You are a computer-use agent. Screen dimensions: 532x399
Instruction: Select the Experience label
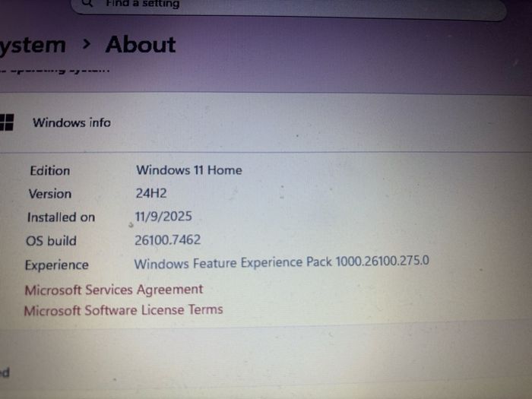click(57, 265)
